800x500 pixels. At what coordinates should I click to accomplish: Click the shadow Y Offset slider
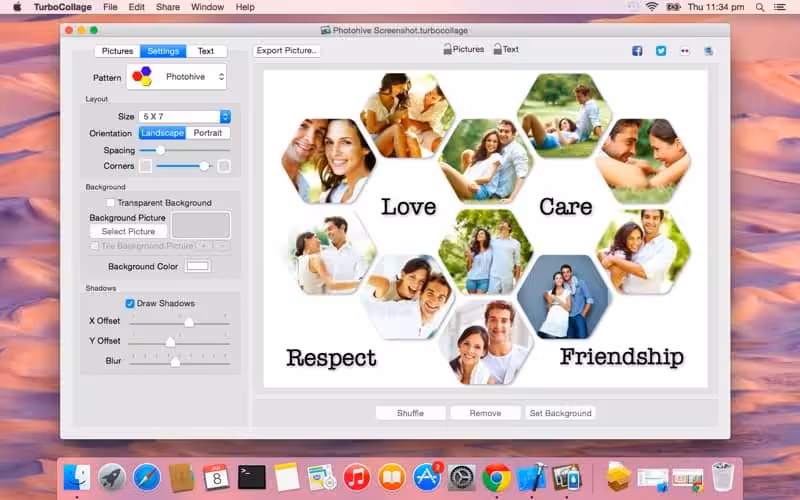tap(179, 342)
